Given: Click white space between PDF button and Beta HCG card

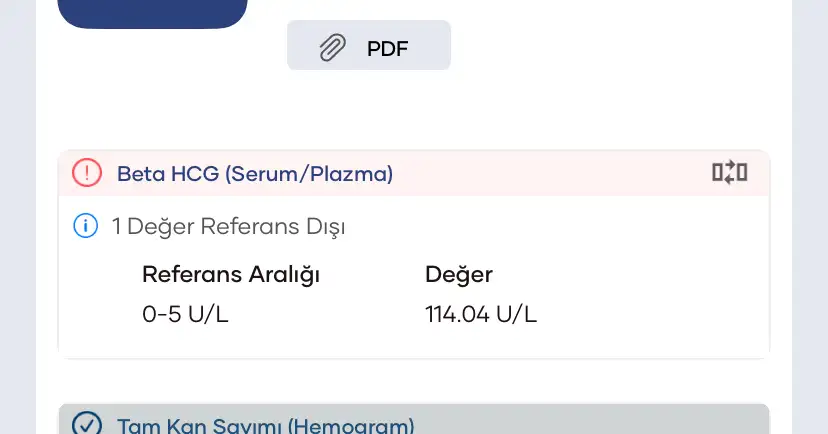Looking at the screenshot, I should 400,110.
